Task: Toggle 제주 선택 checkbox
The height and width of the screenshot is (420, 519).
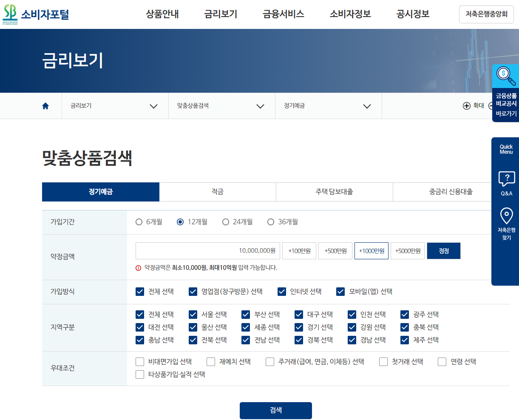Action: pyautogui.click(x=405, y=340)
